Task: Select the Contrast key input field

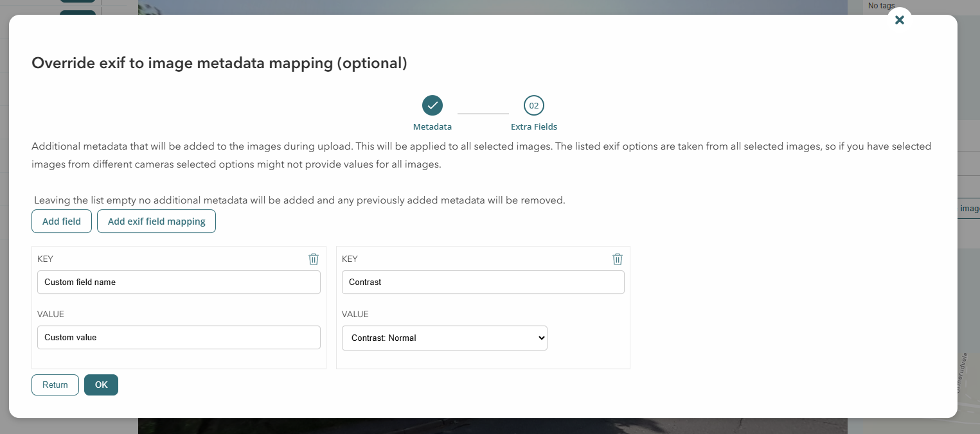Action: point(483,282)
